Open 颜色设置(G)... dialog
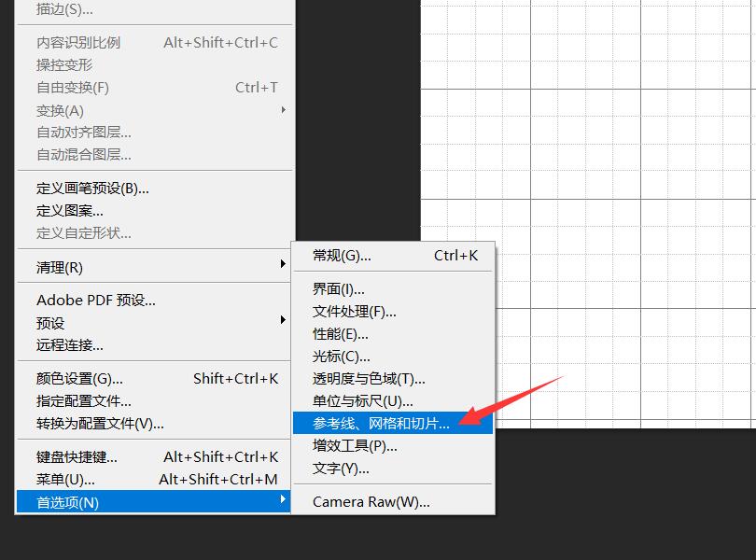This screenshot has width=756, height=560. (155, 379)
